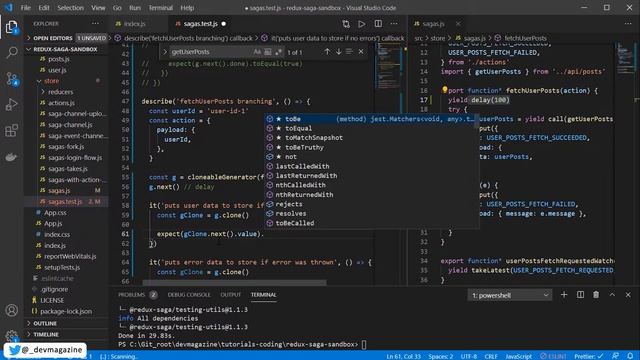Expand replace mode in find widget

click(x=165, y=52)
